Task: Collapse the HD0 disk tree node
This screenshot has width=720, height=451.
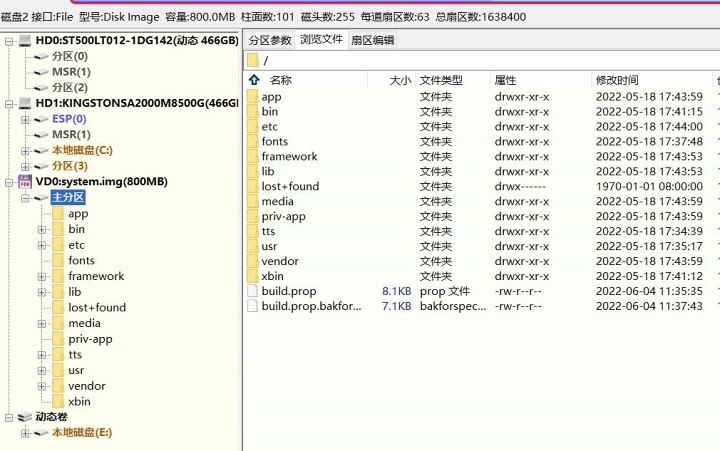Action: (x=9, y=41)
